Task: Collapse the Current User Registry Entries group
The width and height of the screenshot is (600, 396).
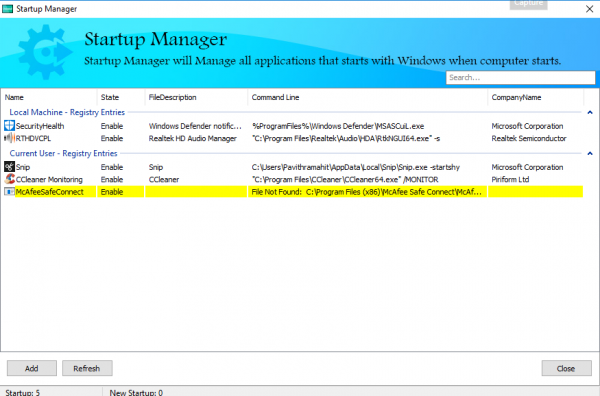Action: (590, 153)
